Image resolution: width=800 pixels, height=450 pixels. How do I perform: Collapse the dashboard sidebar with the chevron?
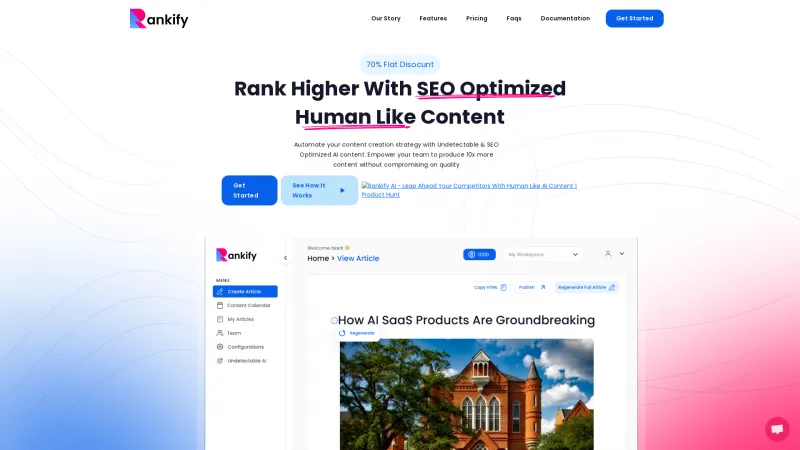[286, 258]
